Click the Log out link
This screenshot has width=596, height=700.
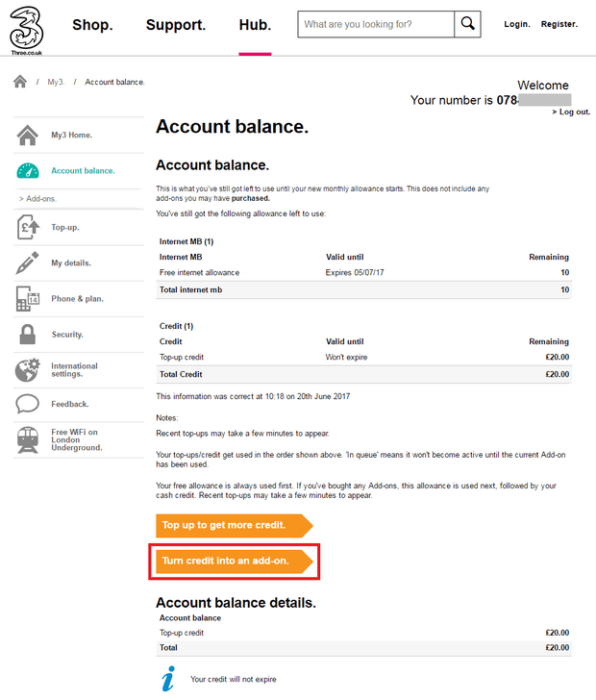pyautogui.click(x=571, y=112)
